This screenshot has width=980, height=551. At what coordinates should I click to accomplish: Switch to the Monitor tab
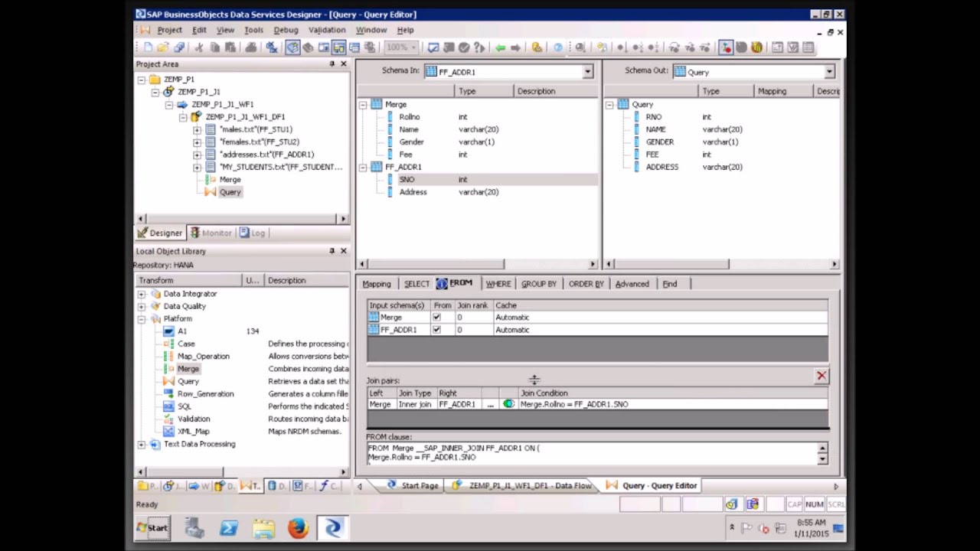click(x=211, y=233)
